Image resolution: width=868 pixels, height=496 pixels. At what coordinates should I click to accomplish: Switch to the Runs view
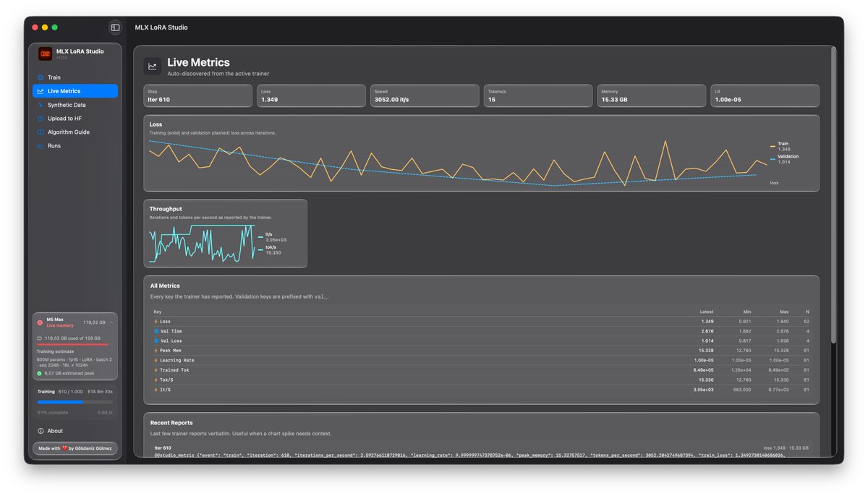75,146
